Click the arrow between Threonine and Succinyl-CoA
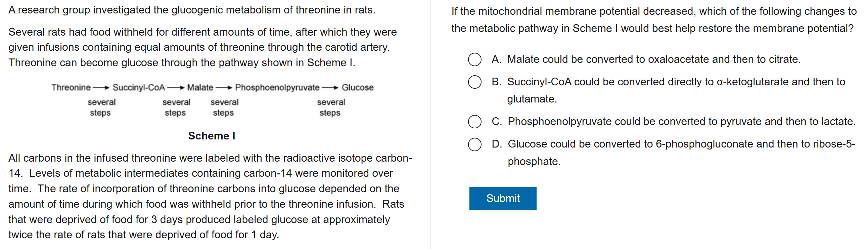 (101, 88)
